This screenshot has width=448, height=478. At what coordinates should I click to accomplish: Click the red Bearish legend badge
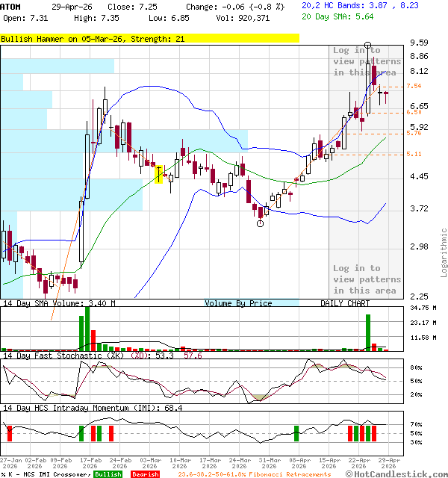pyautogui.click(x=145, y=474)
